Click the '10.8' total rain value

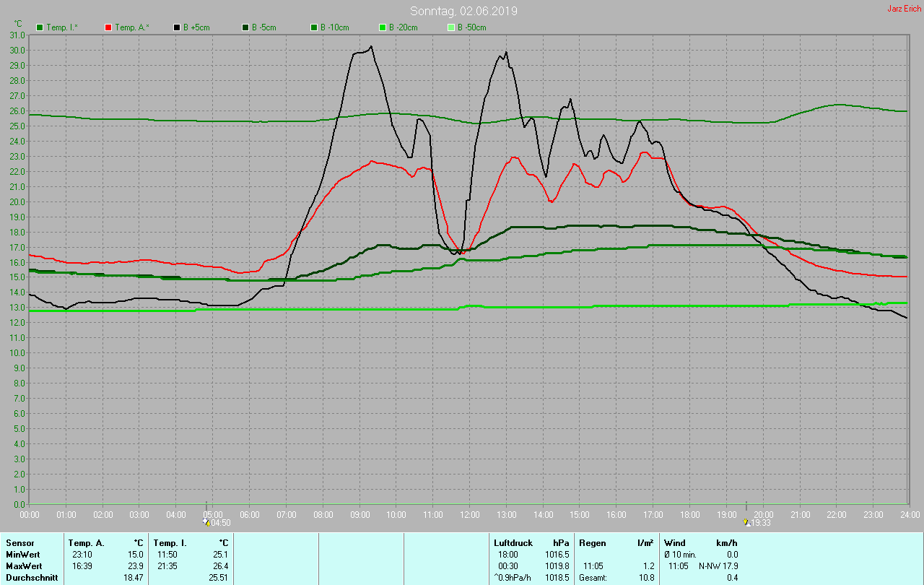click(x=645, y=577)
